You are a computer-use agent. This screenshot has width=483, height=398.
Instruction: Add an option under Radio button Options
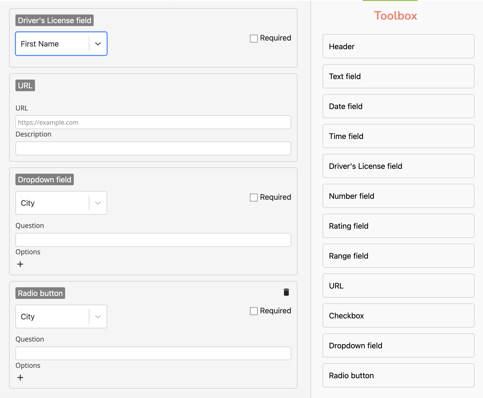20,377
